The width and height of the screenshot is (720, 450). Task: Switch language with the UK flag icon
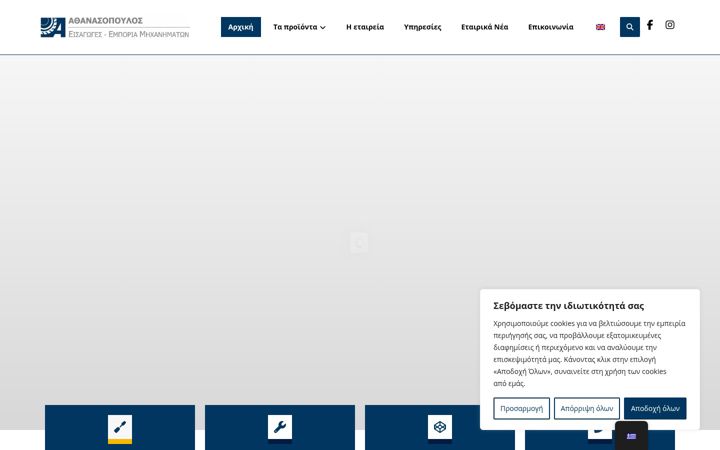coord(600,27)
